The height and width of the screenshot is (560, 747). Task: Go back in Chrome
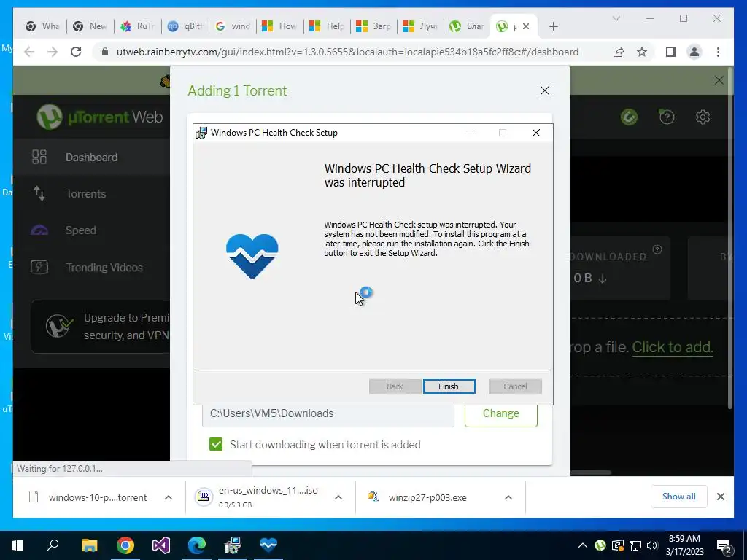(29, 52)
